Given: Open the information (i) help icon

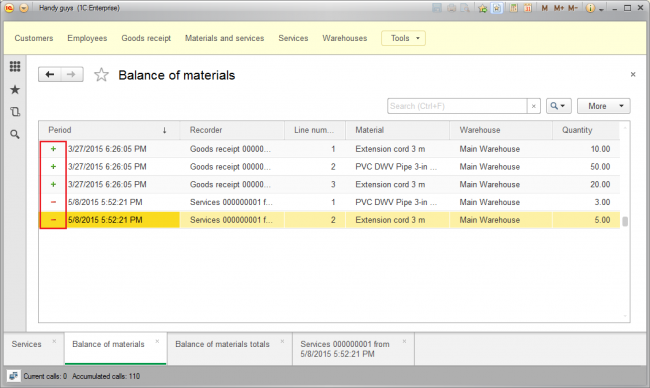Looking at the screenshot, I should (590, 8).
